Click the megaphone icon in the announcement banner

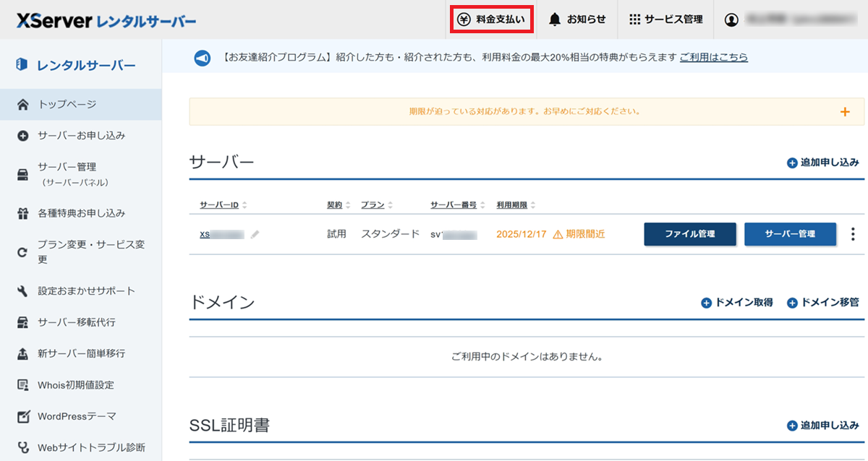click(203, 58)
